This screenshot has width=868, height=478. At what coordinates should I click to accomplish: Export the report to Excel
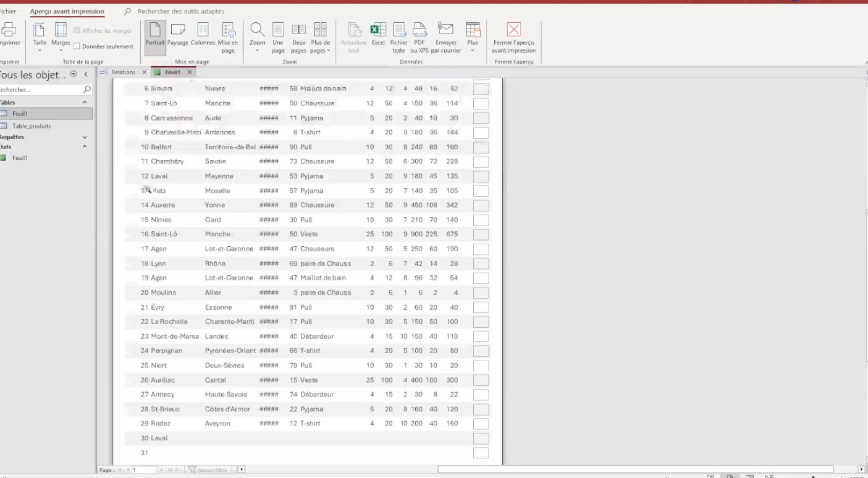(x=378, y=35)
